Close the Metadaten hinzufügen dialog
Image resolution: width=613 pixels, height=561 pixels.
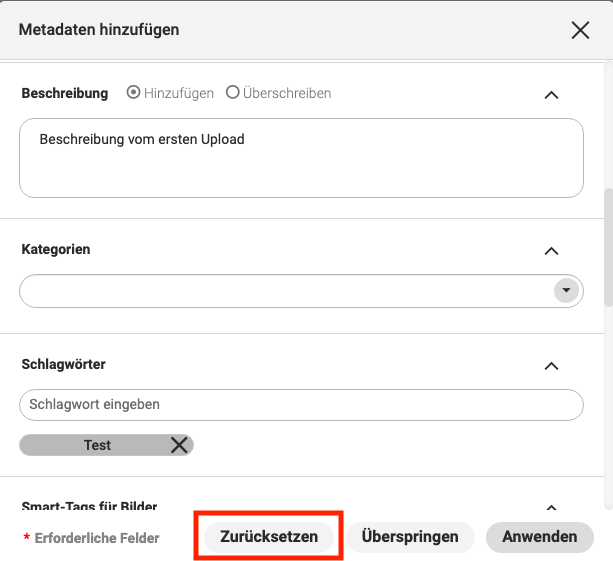tap(580, 30)
